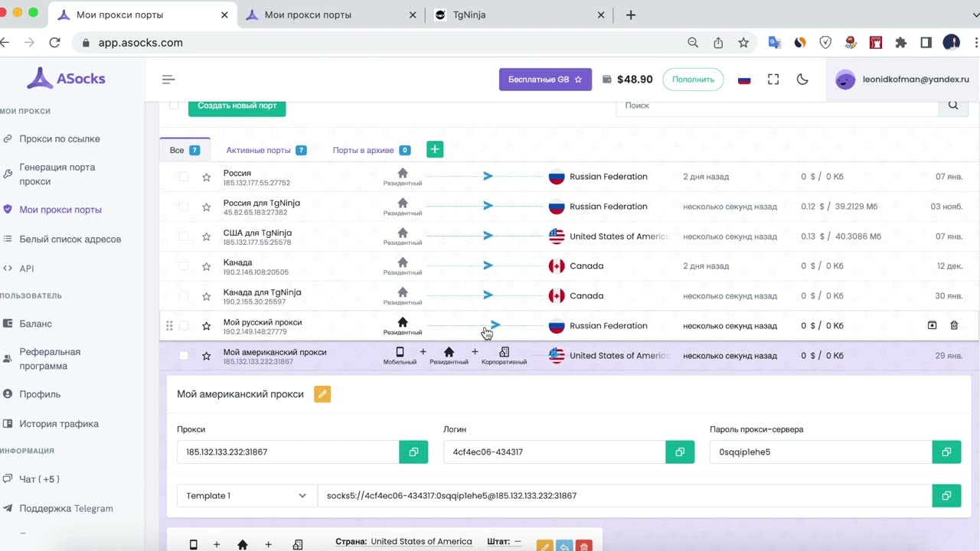
Task: Open Реферальная программа in sidebar
Action: pyautogui.click(x=50, y=359)
